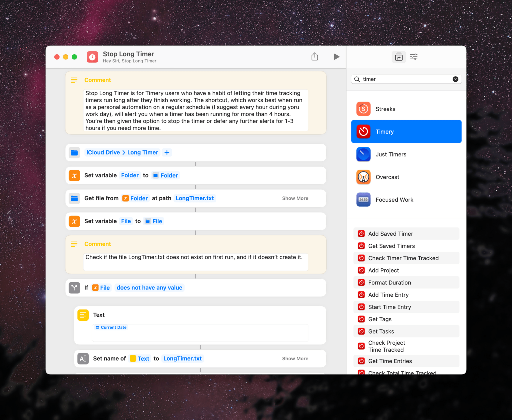This screenshot has width=512, height=420.
Task: Click the first Comment text about Timery users
Action: pyautogui.click(x=196, y=110)
